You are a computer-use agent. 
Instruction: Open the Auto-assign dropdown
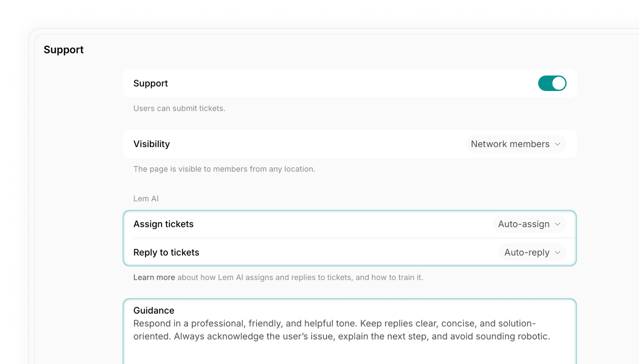523,224
